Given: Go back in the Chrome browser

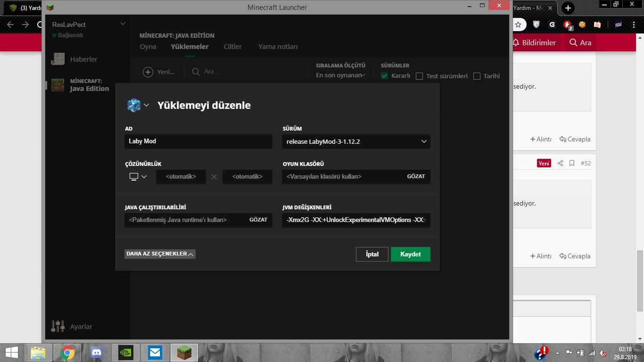Looking at the screenshot, I should click(10, 25).
